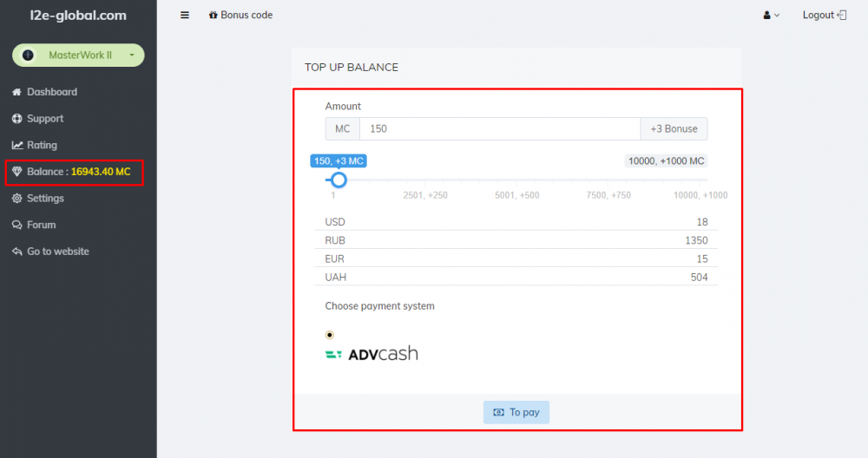Click the ADVcash logo
The height and width of the screenshot is (458, 868).
click(x=372, y=354)
